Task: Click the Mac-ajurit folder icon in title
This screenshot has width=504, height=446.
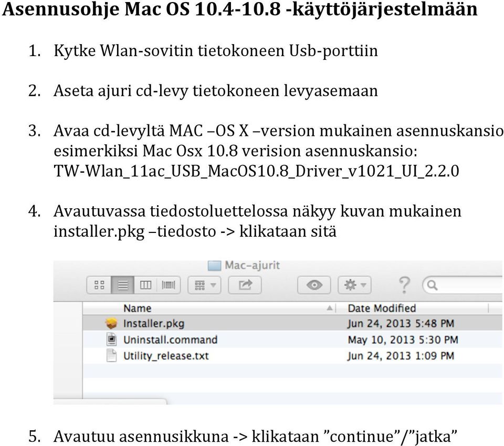Action: [214, 266]
